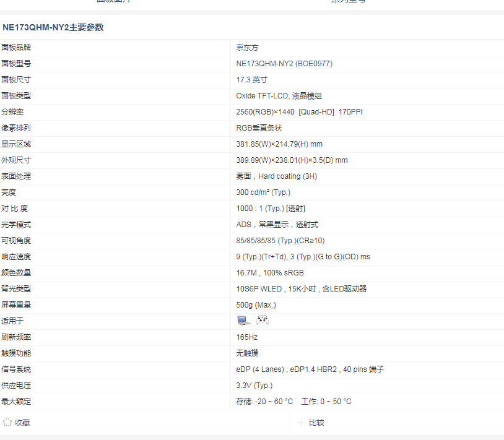Screen dimensions: 504x440
Task: Click value Oxide TFT-LCD, 液晶模组
Action: coord(279,96)
